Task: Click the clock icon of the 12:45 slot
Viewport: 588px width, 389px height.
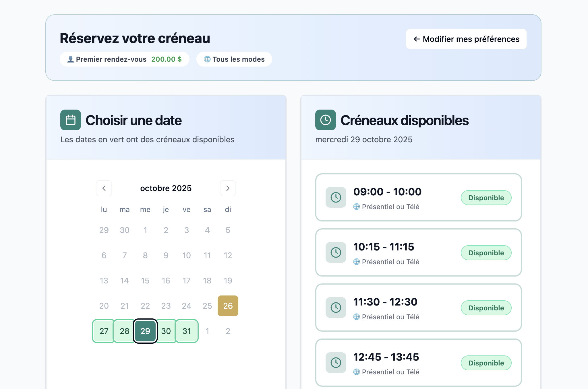Action: tap(336, 363)
